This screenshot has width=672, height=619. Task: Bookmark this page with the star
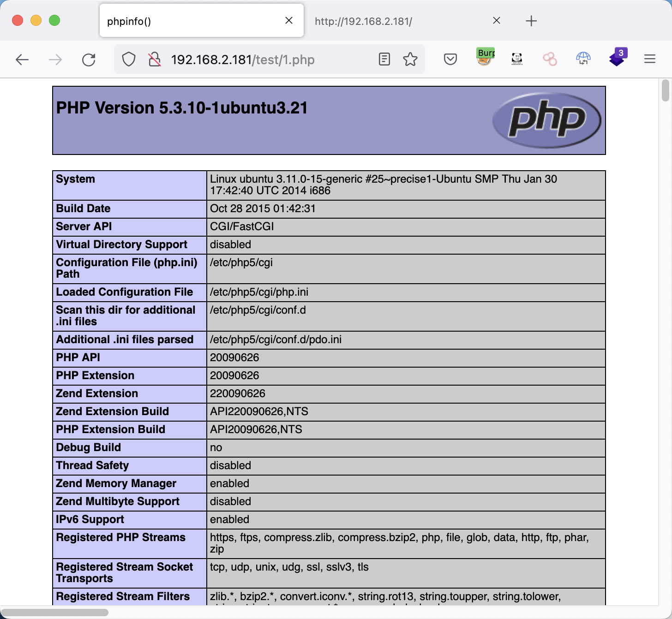pyautogui.click(x=410, y=60)
